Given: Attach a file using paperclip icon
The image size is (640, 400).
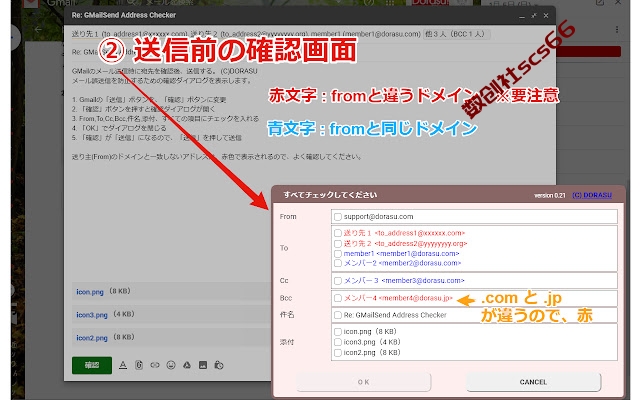Looking at the screenshot, I should point(139,365).
